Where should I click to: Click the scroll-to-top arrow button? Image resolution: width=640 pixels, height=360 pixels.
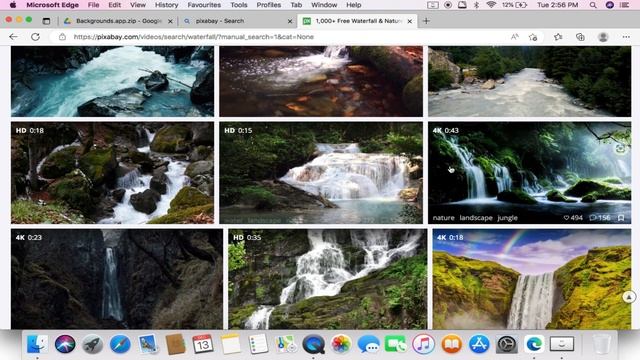coord(629,297)
